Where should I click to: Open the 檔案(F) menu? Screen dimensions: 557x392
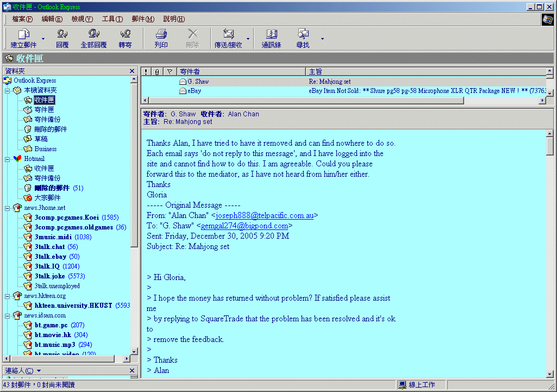click(x=22, y=19)
